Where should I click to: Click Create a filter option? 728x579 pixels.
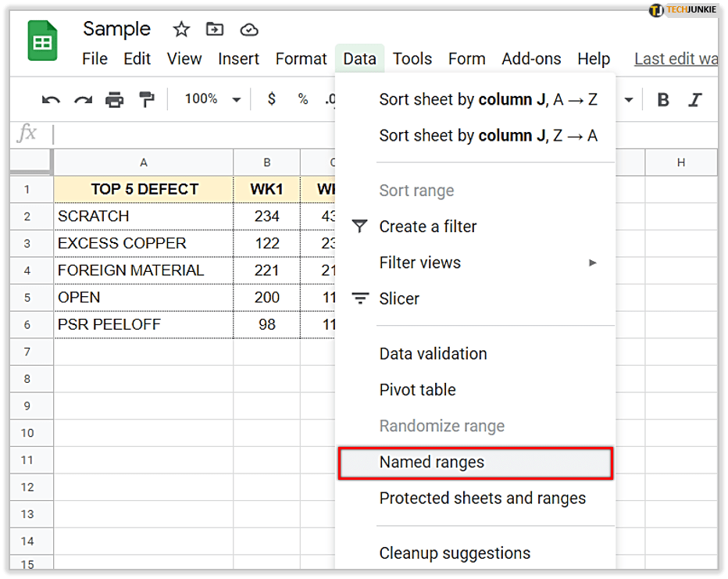click(x=427, y=227)
